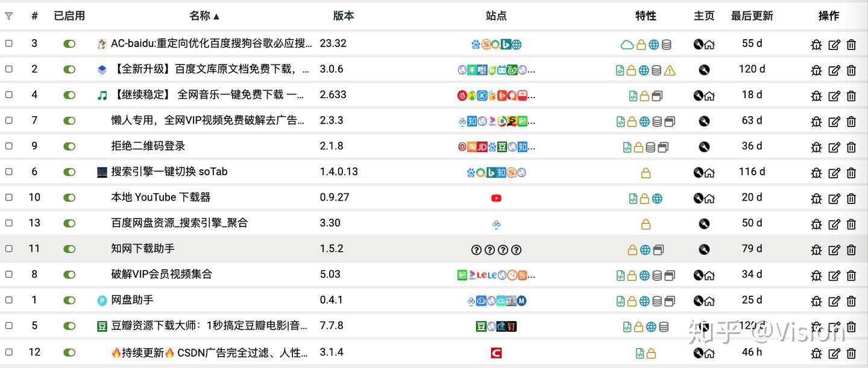This screenshot has height=368, width=868.
Task: Open the filter funnel icon in header
Action: point(8,16)
